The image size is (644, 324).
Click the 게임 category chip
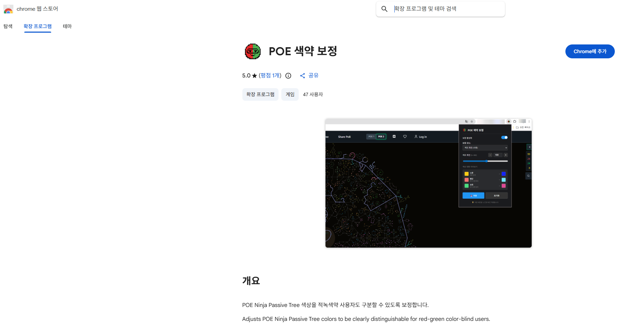[x=290, y=94]
